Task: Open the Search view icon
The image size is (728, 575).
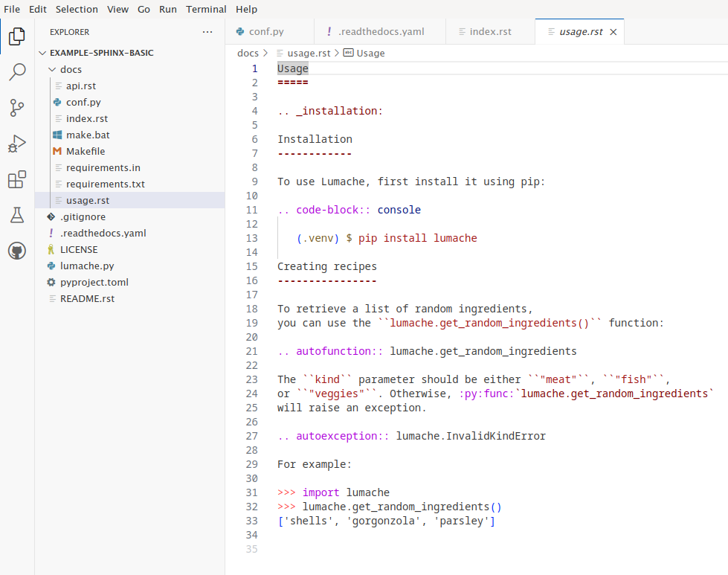Action: (17, 72)
